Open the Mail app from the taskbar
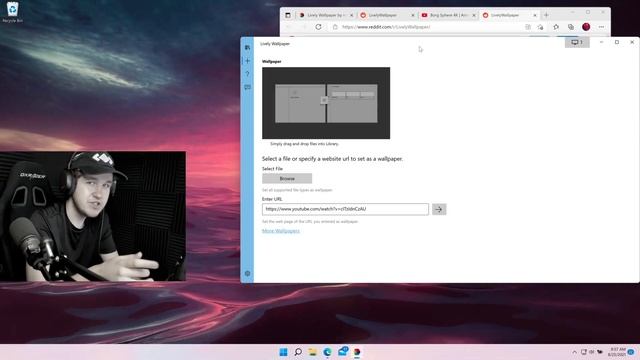This screenshot has width=640, height=360. click(342, 351)
